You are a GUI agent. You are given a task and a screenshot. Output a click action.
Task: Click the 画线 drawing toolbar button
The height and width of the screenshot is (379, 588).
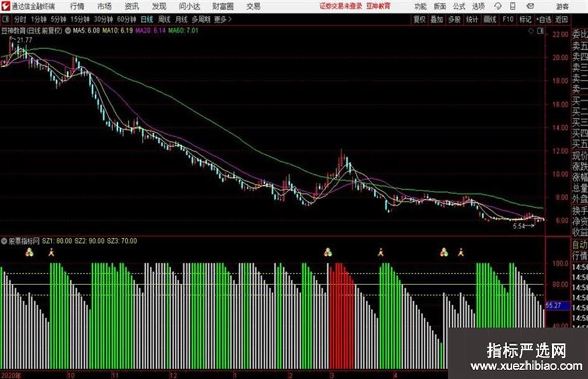pyautogui.click(x=490, y=19)
